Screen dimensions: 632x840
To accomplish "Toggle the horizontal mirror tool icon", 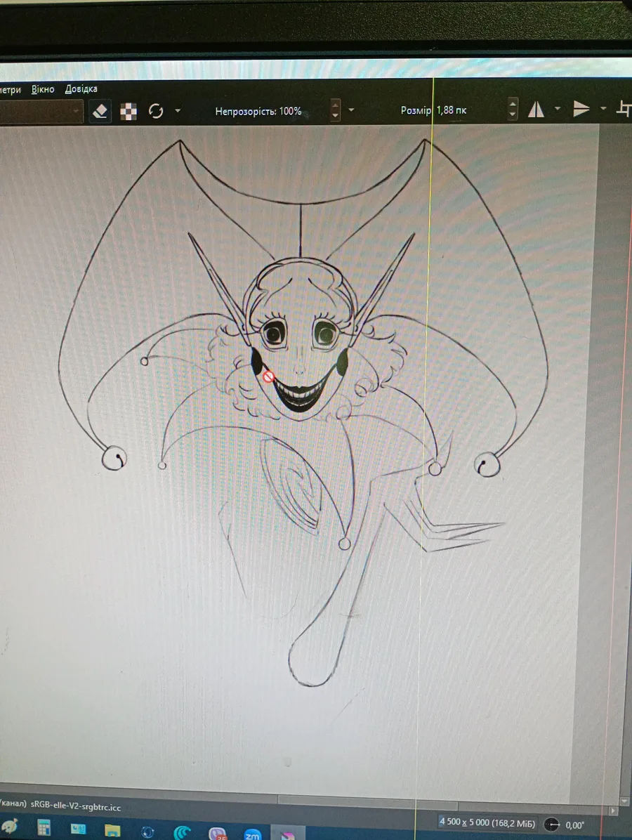I will [x=536, y=110].
